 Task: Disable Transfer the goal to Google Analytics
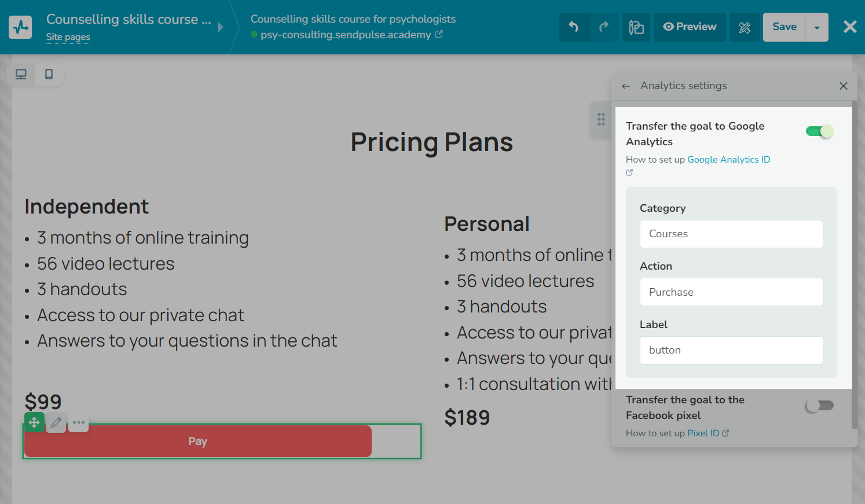point(819,131)
